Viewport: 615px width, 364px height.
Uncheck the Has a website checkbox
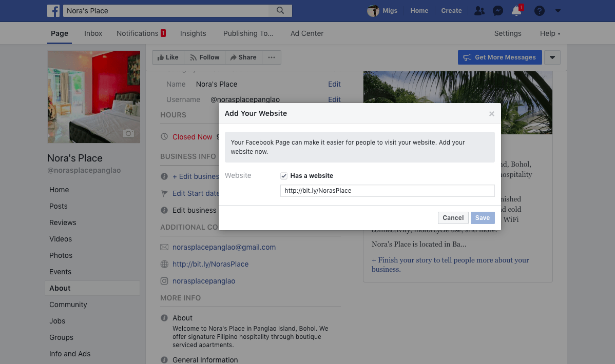coord(283,175)
